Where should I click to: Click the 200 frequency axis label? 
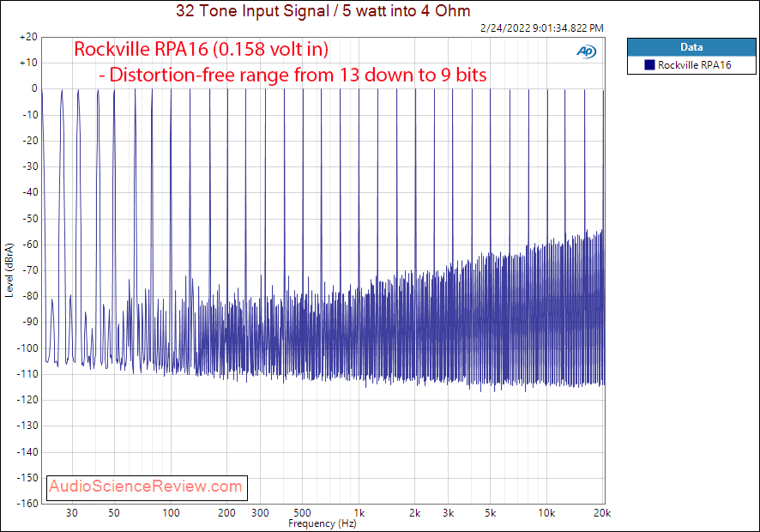click(x=226, y=513)
